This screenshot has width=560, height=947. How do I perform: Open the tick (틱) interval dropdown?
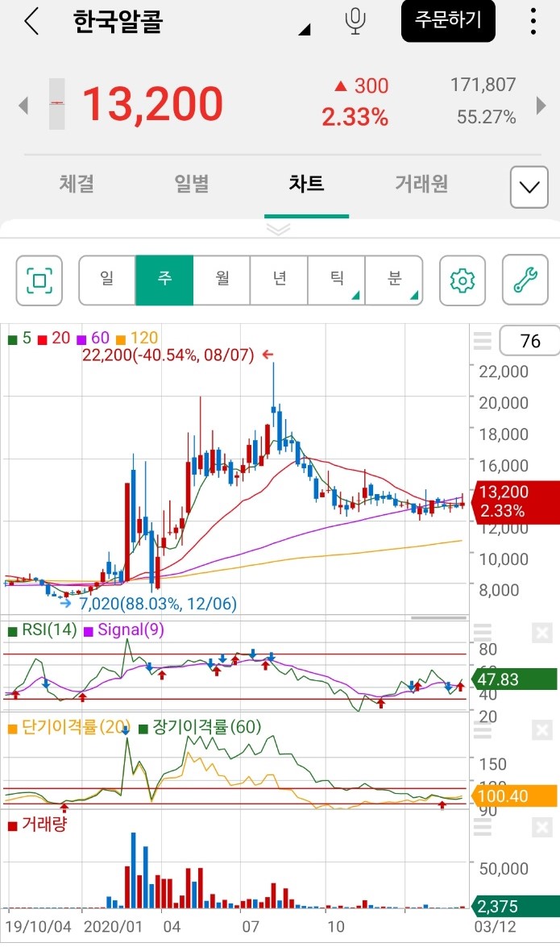click(x=337, y=280)
